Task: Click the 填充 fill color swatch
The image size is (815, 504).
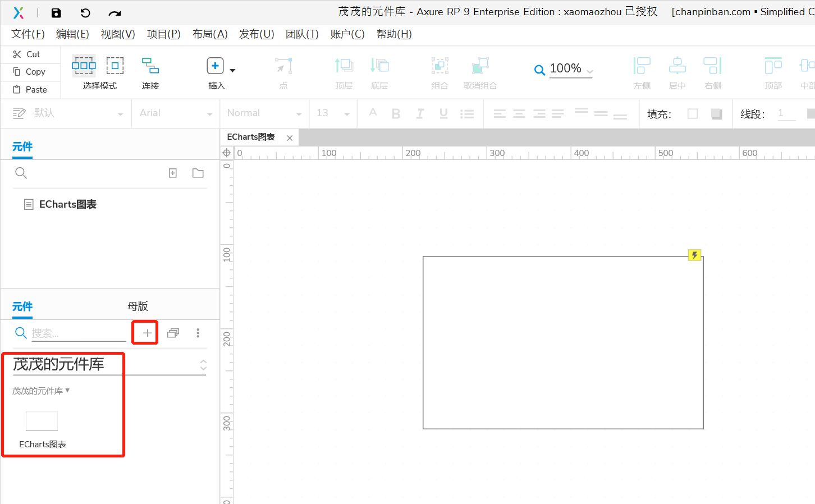Action: (x=693, y=114)
